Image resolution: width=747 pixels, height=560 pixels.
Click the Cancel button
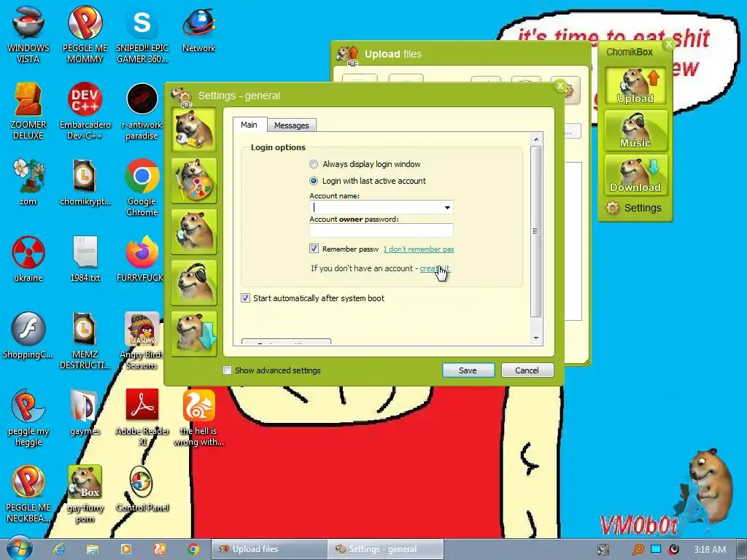pyautogui.click(x=527, y=370)
